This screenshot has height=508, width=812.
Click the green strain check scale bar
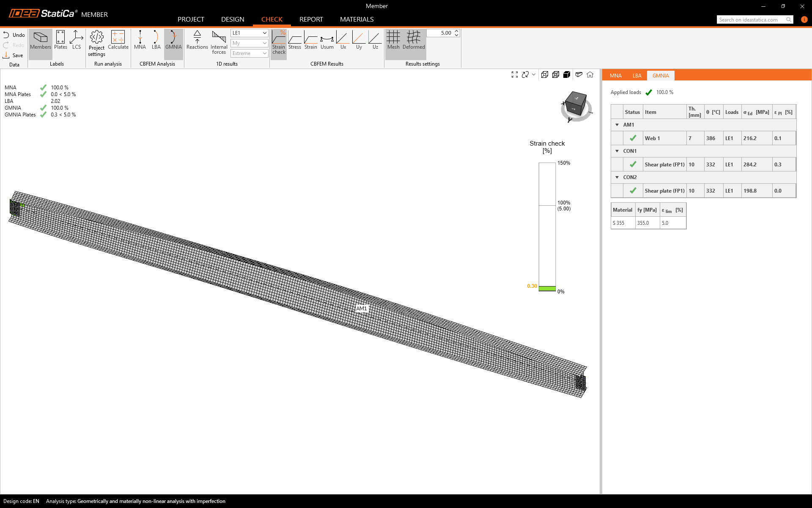point(547,288)
